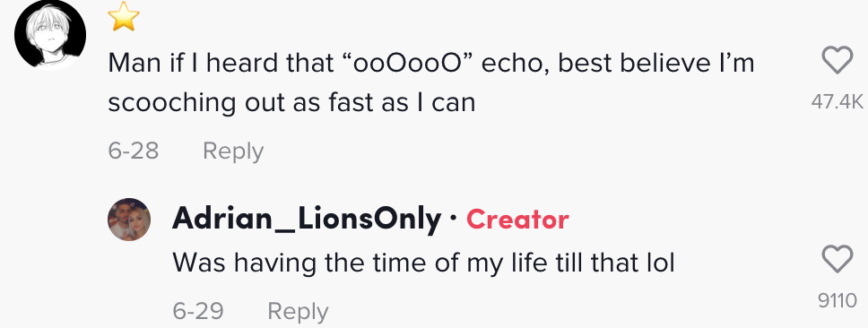This screenshot has height=328, width=868.
Task: Open the anime-style commenter avatar
Action: click(x=50, y=36)
